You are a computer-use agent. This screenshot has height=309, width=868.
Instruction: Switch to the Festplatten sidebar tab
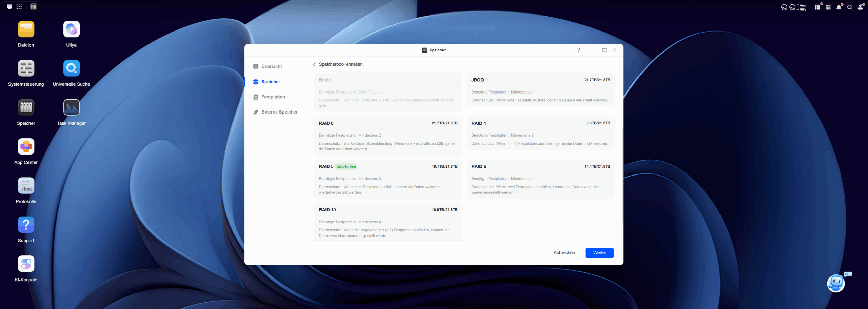273,97
